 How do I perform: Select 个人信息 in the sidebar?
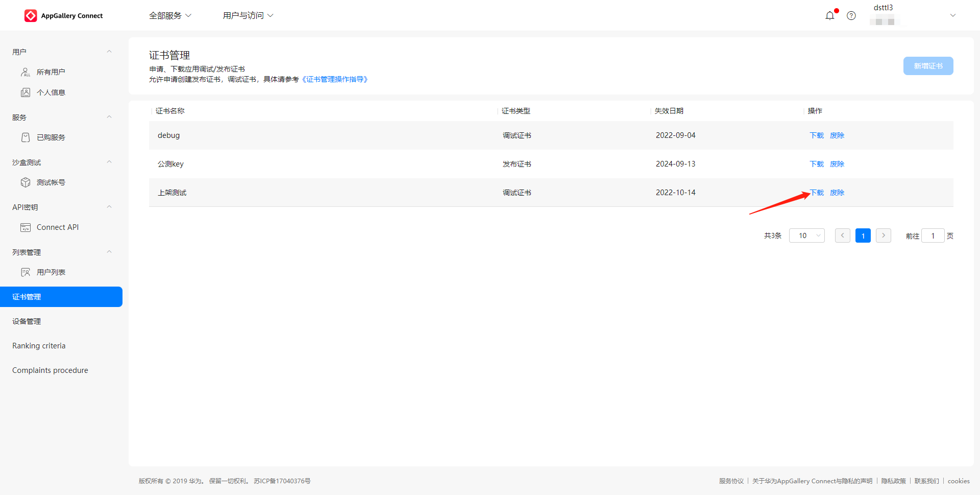51,92
